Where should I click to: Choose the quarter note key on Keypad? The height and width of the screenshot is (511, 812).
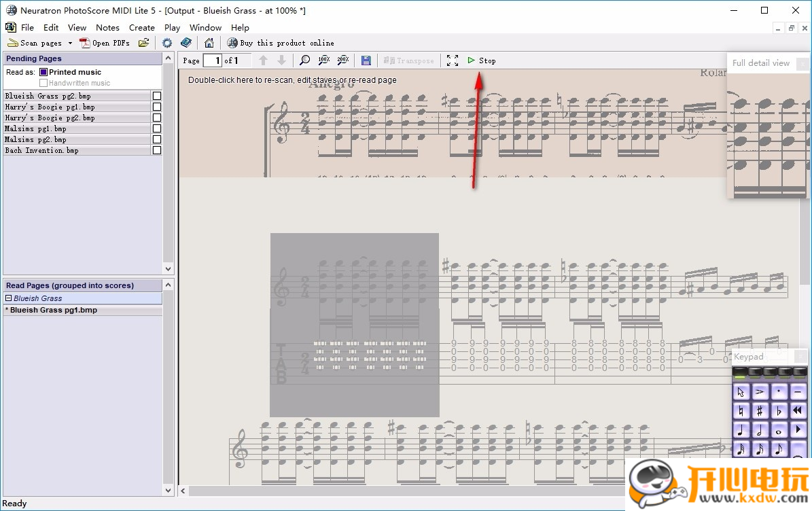click(741, 430)
